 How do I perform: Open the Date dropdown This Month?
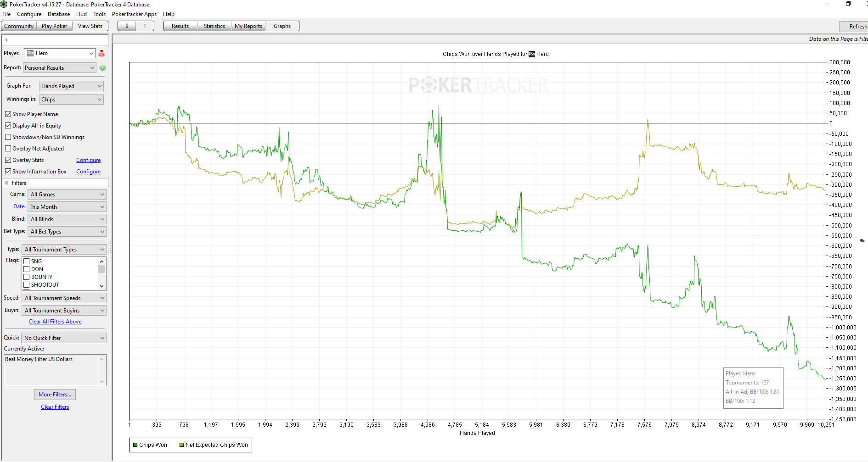pyautogui.click(x=67, y=207)
